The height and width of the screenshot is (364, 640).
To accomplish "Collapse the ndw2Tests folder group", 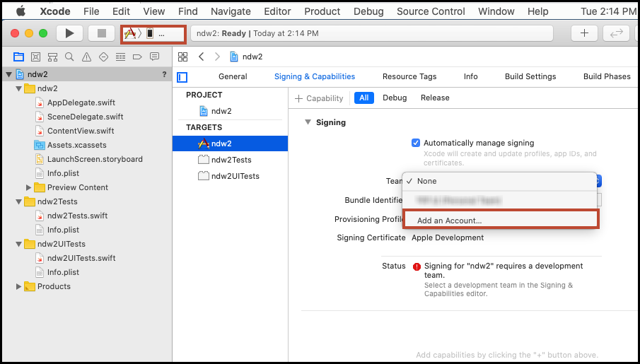I will (18, 202).
